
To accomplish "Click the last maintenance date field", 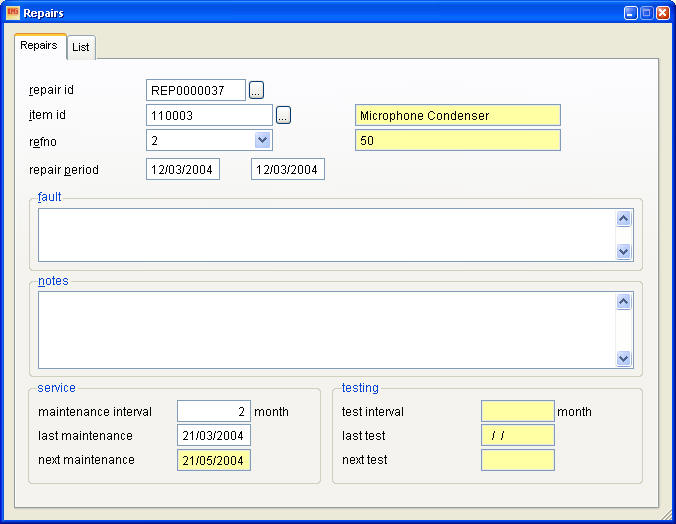I will pos(214,435).
